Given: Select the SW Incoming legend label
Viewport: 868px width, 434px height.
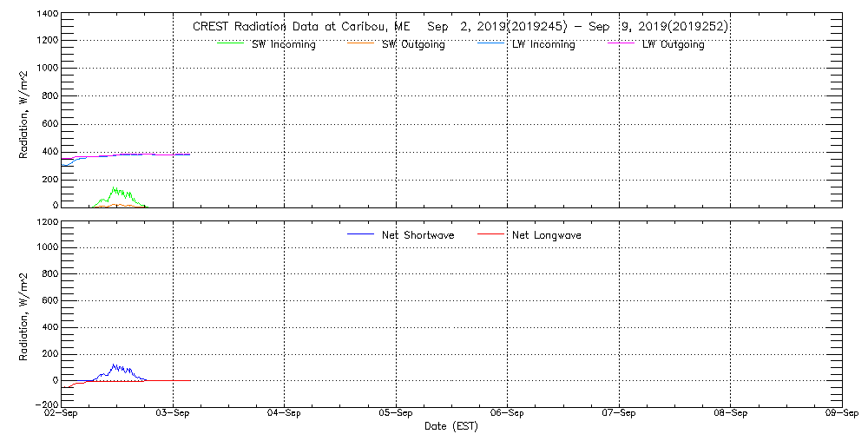Looking at the screenshot, I should coord(283,45).
